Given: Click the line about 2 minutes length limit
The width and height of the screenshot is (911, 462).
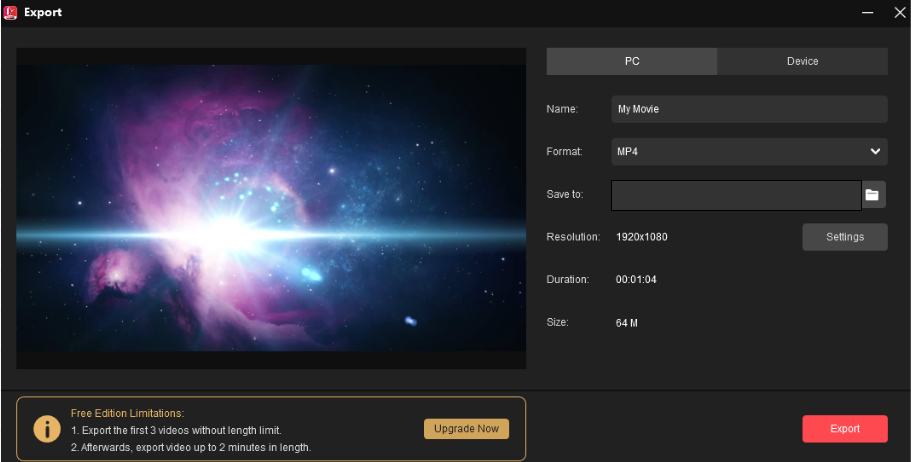Looking at the screenshot, I should pos(191,447).
